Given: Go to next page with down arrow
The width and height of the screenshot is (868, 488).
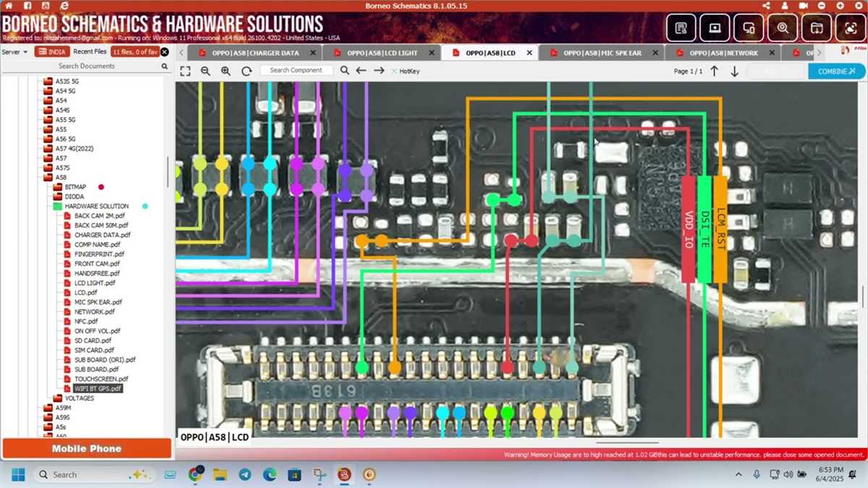Looking at the screenshot, I should 734,71.
